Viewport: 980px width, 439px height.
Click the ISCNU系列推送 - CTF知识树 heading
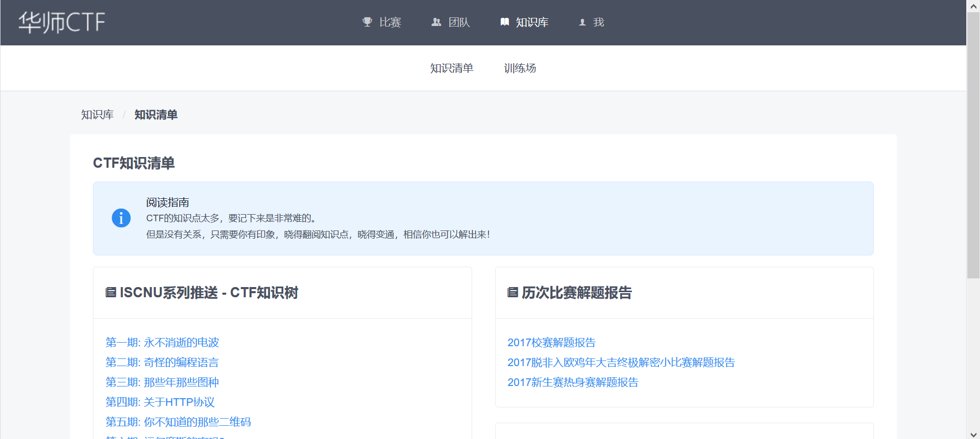(209, 293)
